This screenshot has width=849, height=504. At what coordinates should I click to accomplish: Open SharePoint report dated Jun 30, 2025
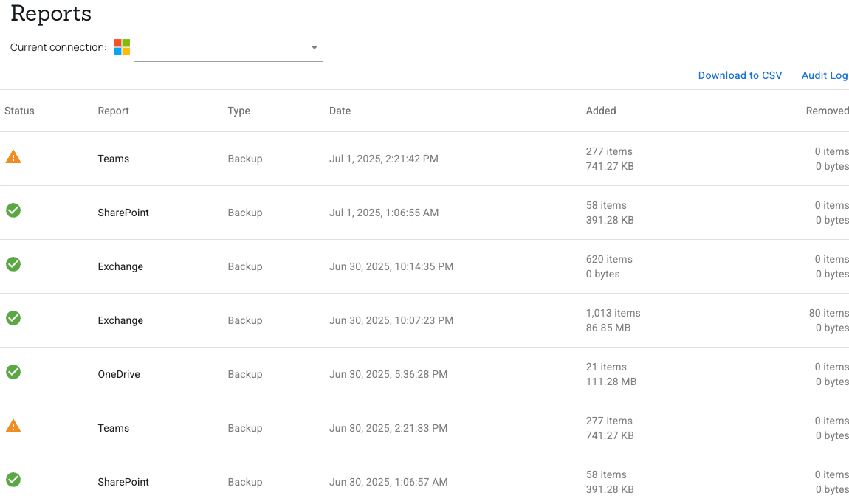(x=123, y=482)
